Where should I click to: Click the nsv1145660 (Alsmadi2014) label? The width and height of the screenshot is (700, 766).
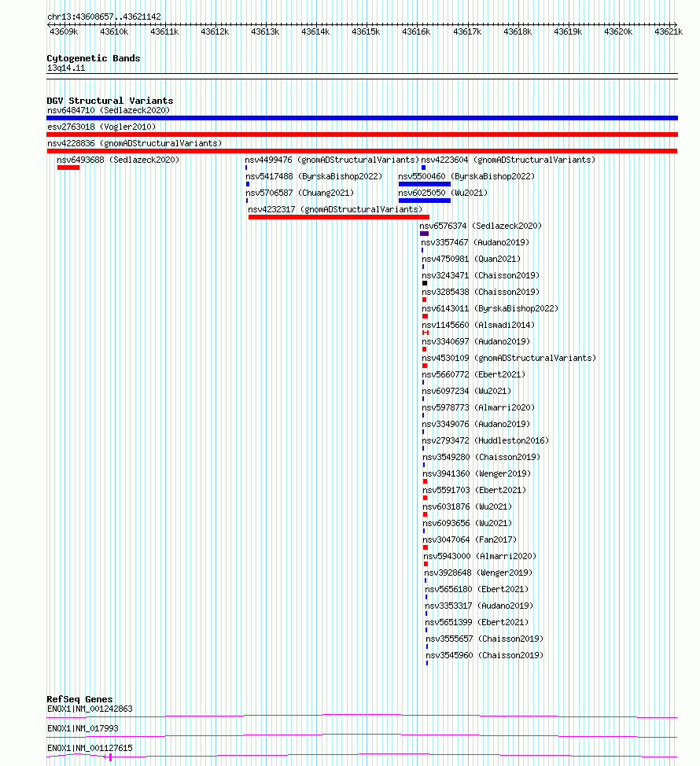478,326
